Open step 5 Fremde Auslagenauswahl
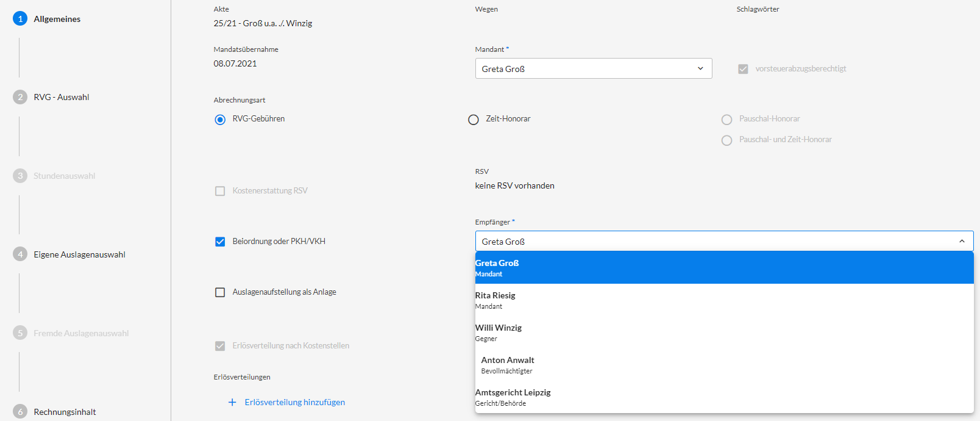980x421 pixels. pyautogui.click(x=71, y=333)
